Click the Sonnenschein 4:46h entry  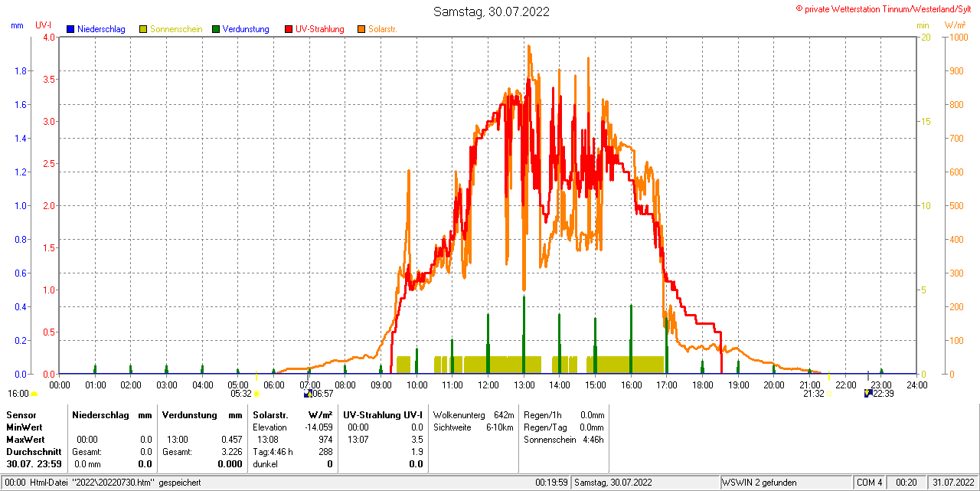click(564, 440)
